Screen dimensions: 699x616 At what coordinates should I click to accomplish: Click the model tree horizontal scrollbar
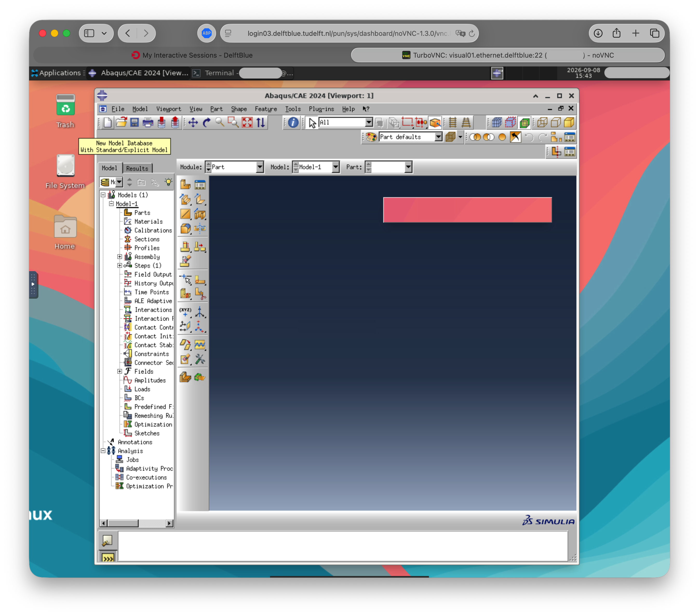[x=136, y=523]
